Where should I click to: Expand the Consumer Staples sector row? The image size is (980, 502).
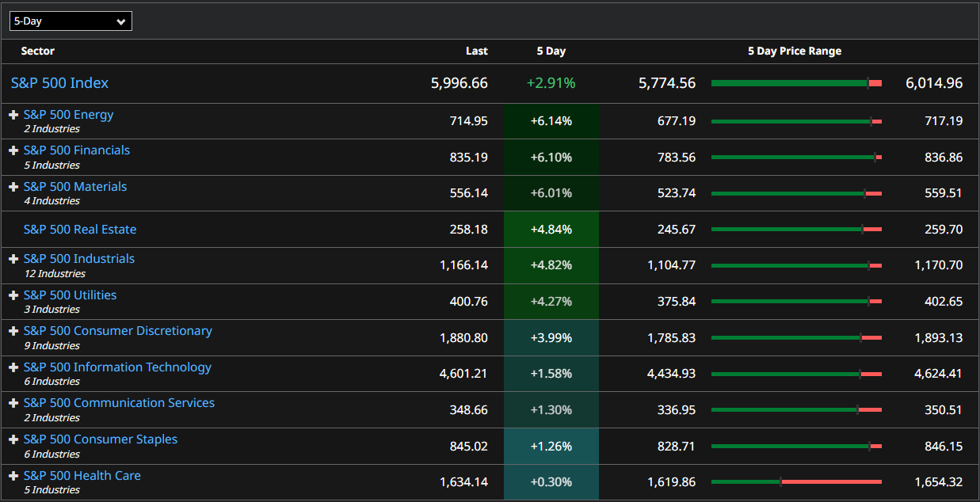13,439
